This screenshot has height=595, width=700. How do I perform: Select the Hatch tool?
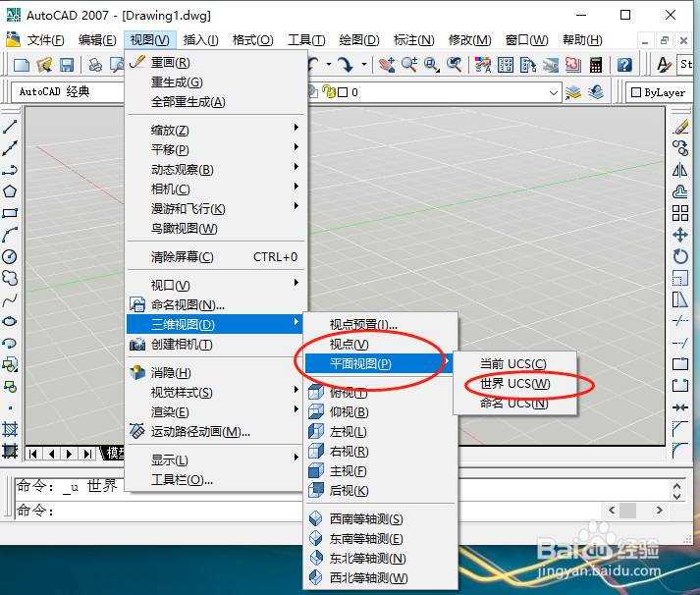point(10,429)
